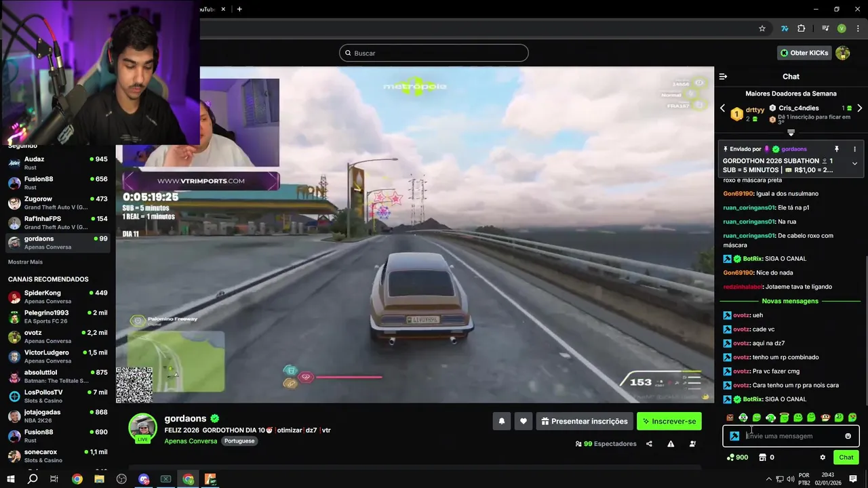This screenshot has height=488, width=868.
Task: Open the recommended sonecarox channel
Action: pyautogui.click(x=58, y=455)
